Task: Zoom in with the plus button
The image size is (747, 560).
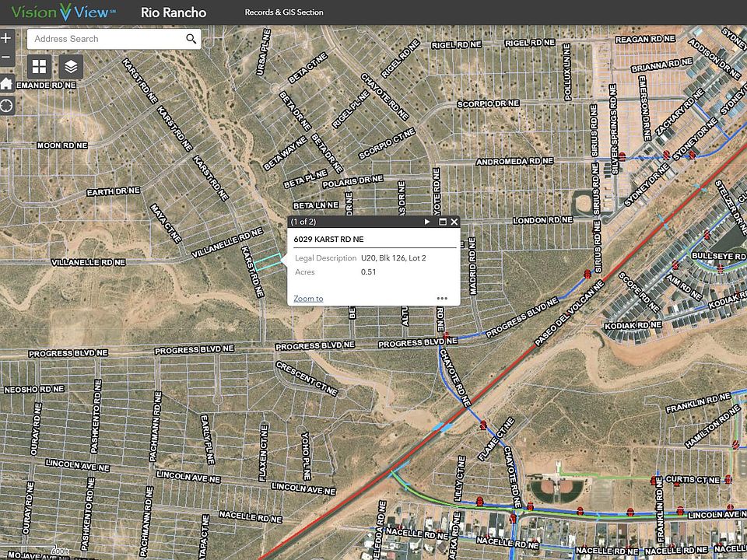Action: [6, 37]
